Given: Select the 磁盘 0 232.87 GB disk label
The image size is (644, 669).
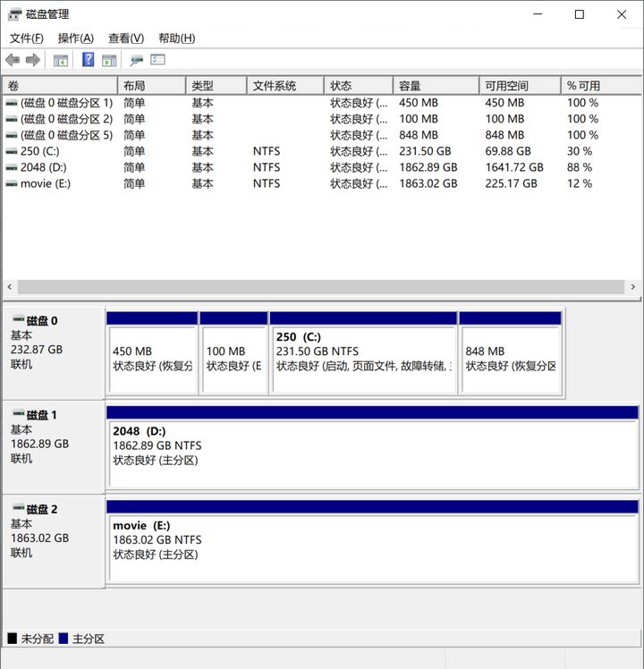Looking at the screenshot, I should [x=54, y=353].
